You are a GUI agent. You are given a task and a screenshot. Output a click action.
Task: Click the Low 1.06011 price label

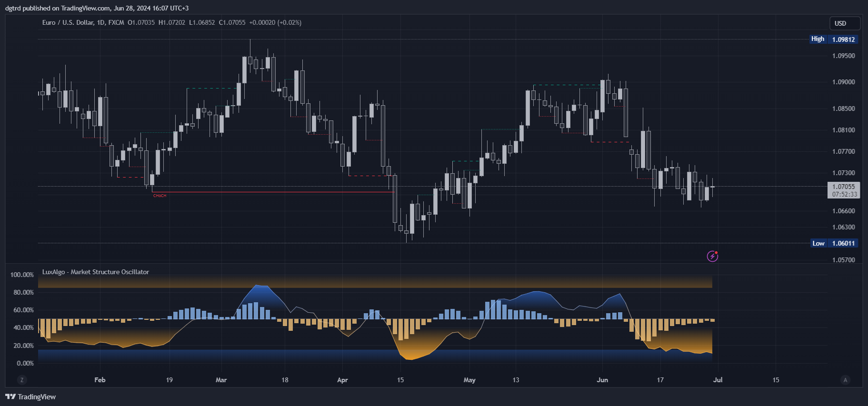(x=834, y=243)
